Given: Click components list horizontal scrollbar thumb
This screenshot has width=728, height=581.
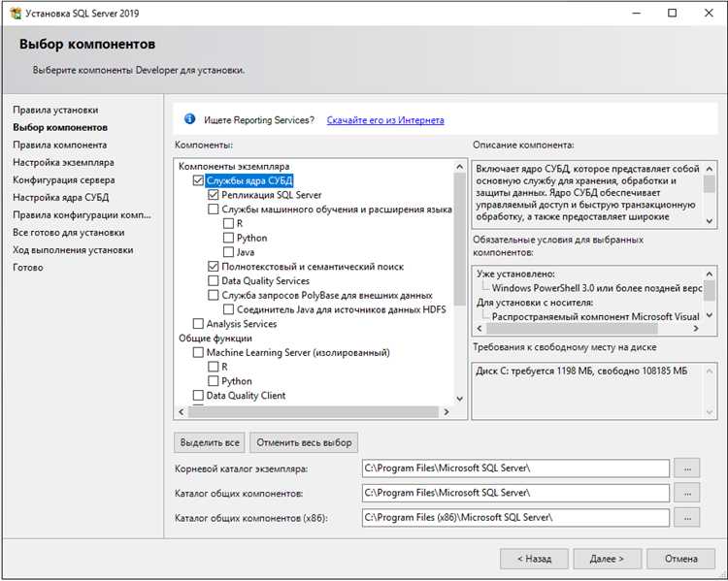Looking at the screenshot, I should 314,411.
